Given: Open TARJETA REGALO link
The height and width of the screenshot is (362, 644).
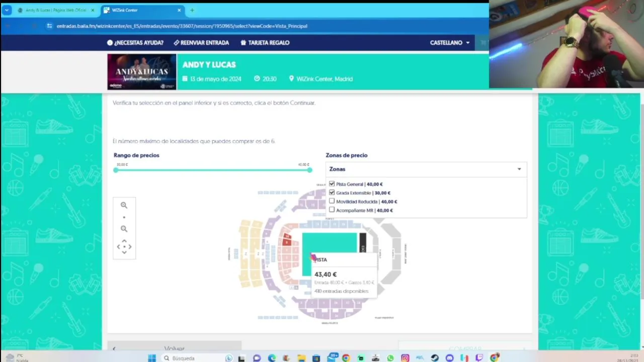Looking at the screenshot, I should click(x=265, y=43).
